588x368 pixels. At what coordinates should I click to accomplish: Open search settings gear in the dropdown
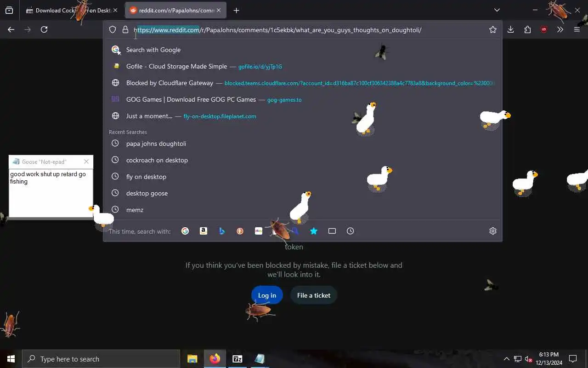pos(493,231)
